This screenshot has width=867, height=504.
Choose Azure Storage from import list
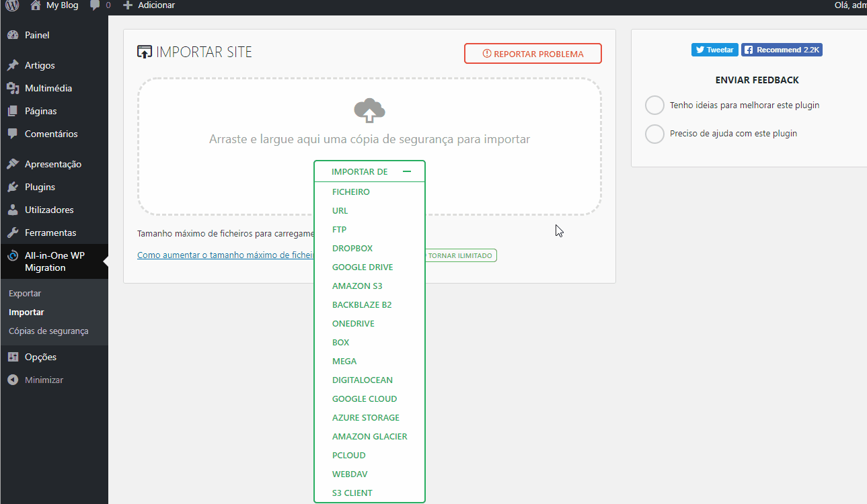click(366, 418)
